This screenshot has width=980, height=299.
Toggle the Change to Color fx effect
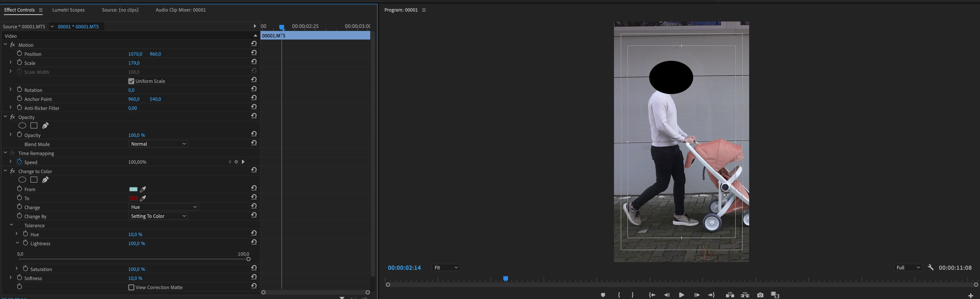13,171
